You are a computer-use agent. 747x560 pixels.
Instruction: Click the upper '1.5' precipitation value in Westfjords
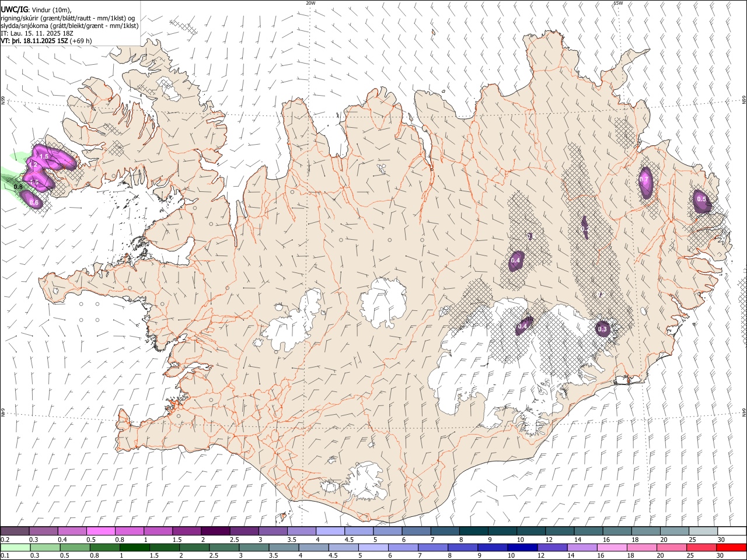tap(44, 156)
